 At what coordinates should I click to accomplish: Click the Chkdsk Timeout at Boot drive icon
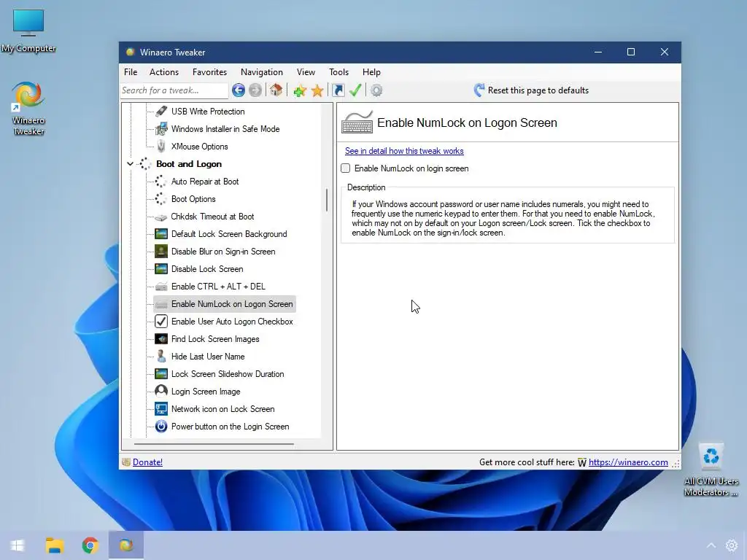161,217
